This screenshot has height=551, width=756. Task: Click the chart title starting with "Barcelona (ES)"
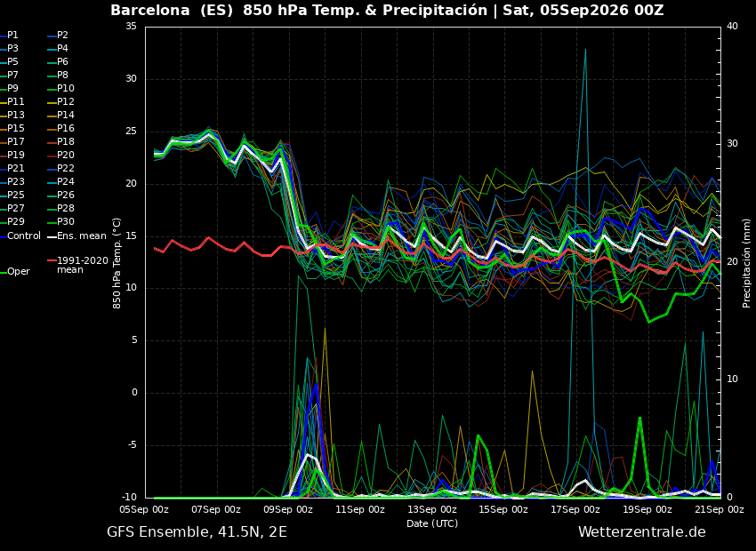(x=387, y=10)
